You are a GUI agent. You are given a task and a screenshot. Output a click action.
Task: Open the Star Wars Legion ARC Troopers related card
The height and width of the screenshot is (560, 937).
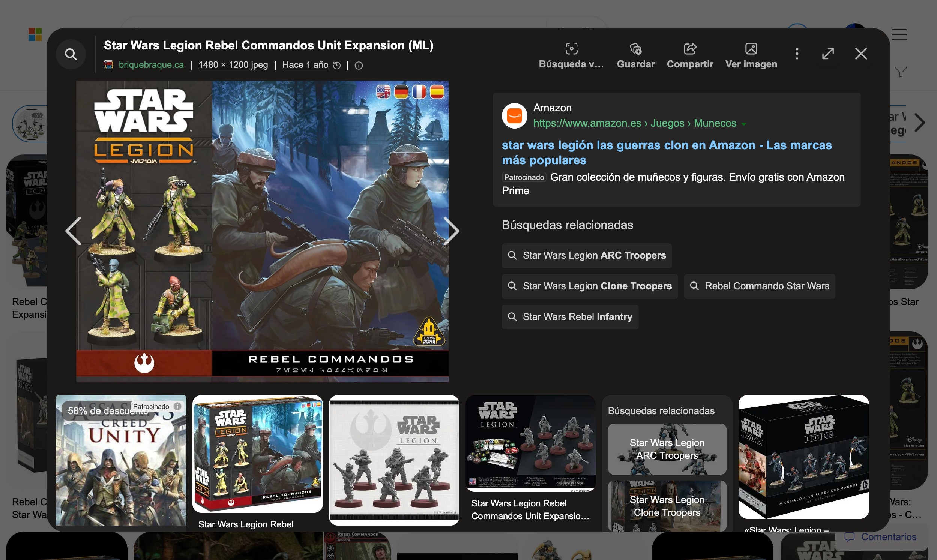click(x=667, y=449)
